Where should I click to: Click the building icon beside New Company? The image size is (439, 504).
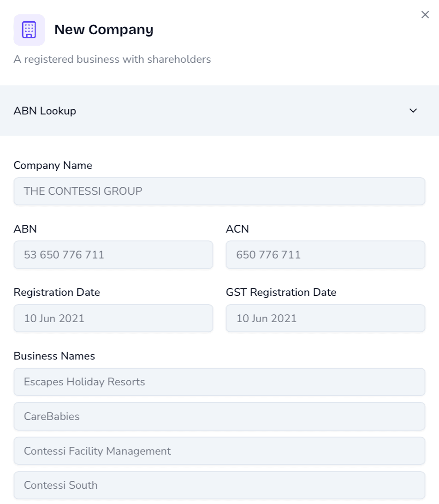[29, 29]
